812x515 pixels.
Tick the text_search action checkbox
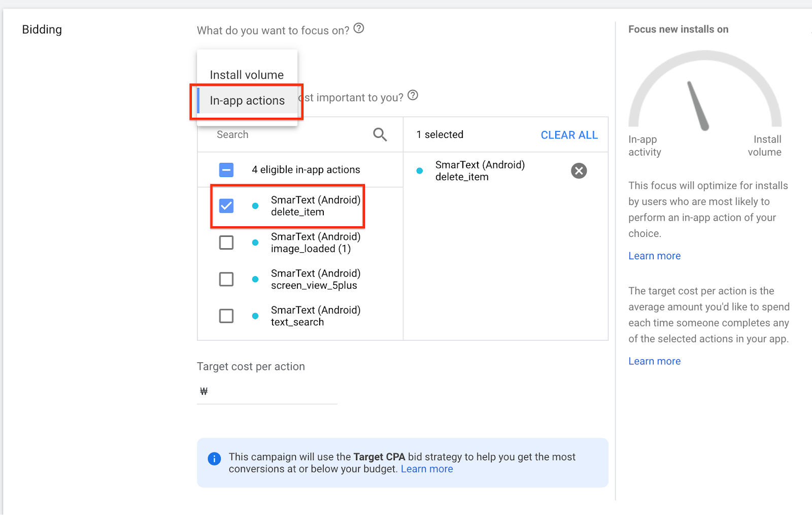click(226, 316)
